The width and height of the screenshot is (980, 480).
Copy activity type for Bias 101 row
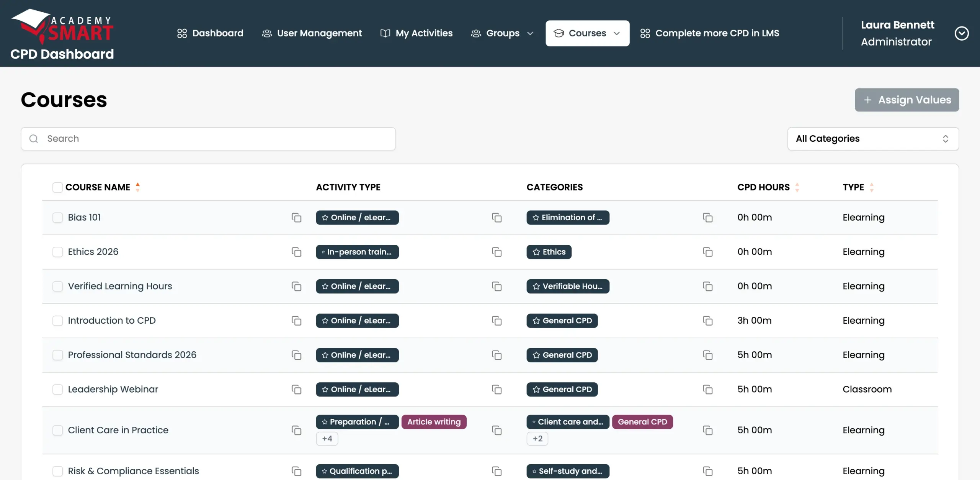click(x=497, y=218)
